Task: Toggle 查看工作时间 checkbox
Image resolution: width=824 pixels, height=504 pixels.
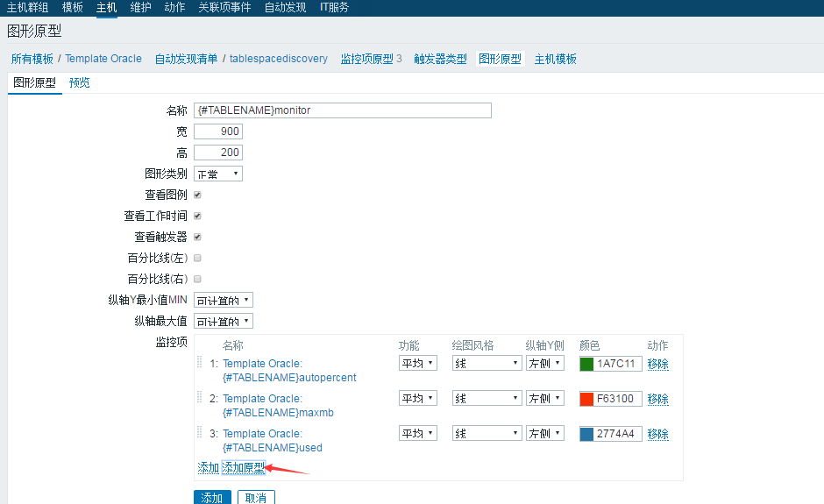Action: (x=197, y=216)
